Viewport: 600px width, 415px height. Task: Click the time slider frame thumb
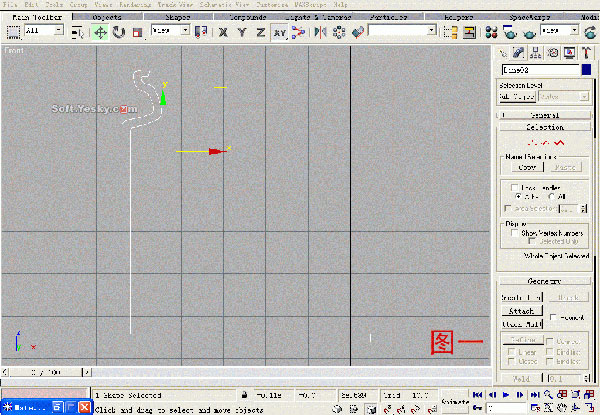pos(46,372)
